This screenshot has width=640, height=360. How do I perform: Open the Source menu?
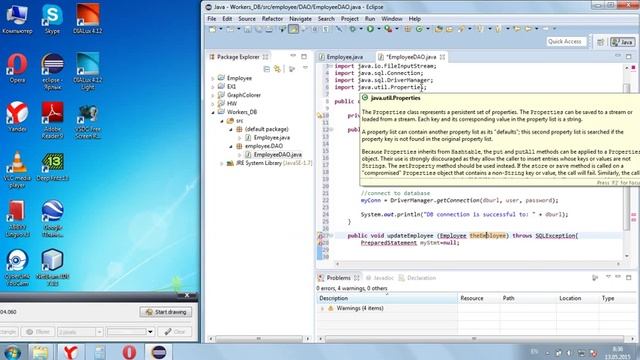point(247,19)
